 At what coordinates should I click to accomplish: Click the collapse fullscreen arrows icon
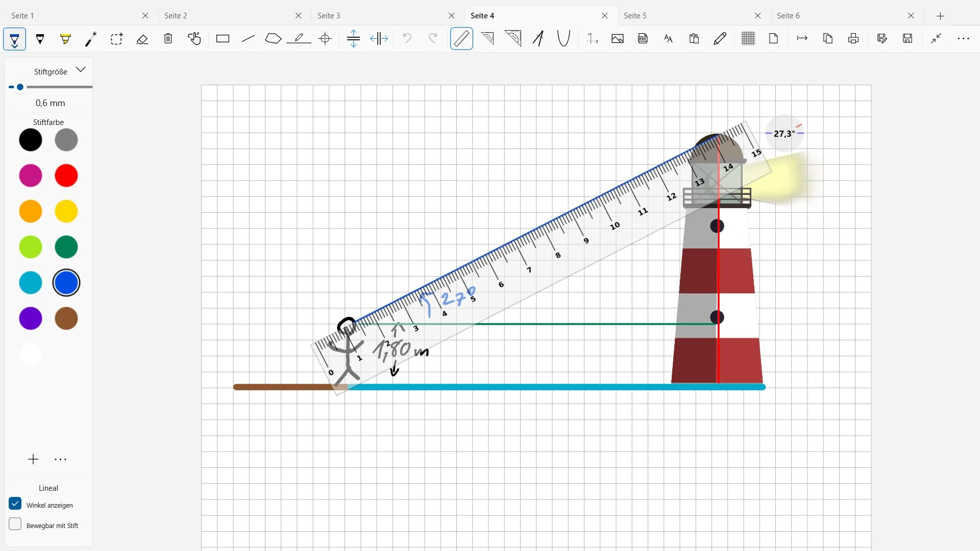(x=936, y=39)
